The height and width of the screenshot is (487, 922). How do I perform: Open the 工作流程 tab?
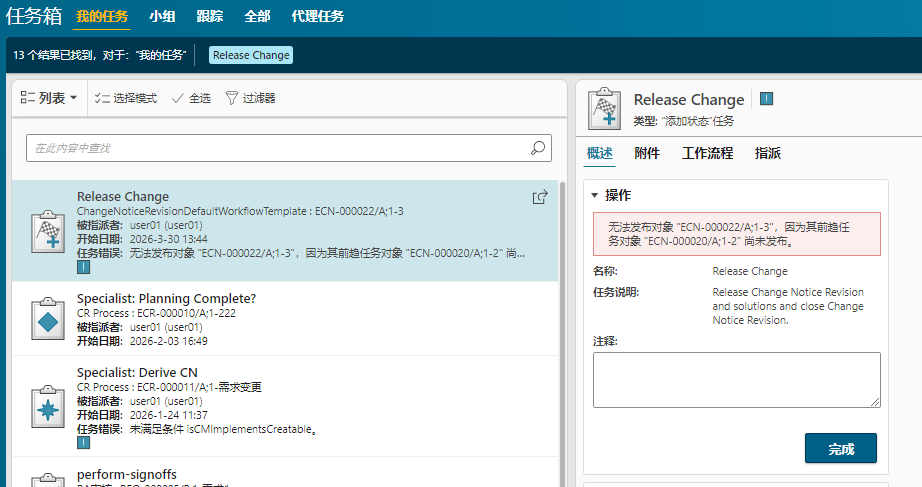pos(707,153)
